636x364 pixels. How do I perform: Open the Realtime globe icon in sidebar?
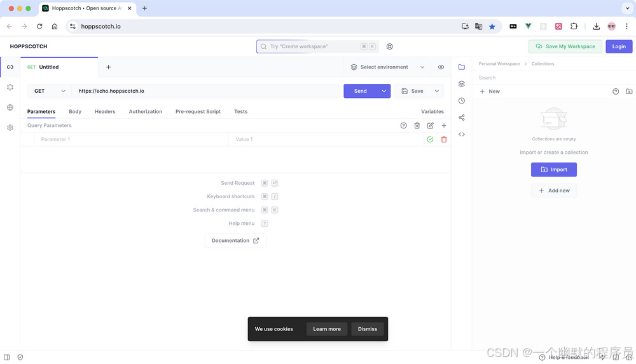pos(10,107)
